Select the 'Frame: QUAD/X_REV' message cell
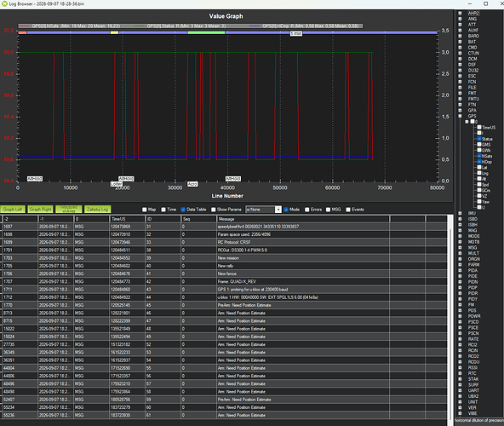The width and height of the screenshot is (504, 426). [303, 281]
